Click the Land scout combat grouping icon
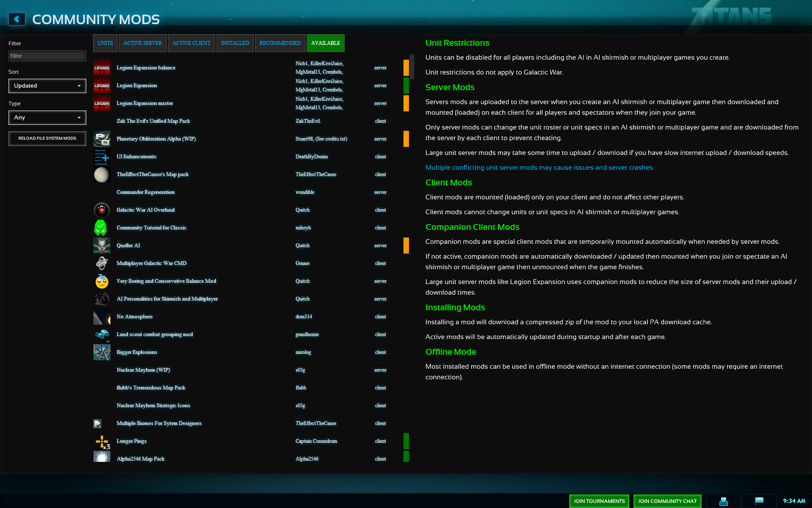 click(x=101, y=334)
